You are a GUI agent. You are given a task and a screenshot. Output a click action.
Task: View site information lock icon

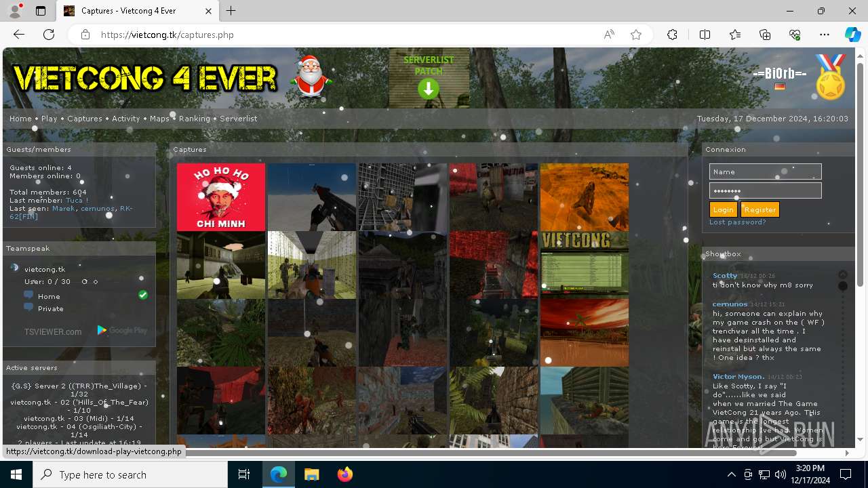click(x=85, y=35)
